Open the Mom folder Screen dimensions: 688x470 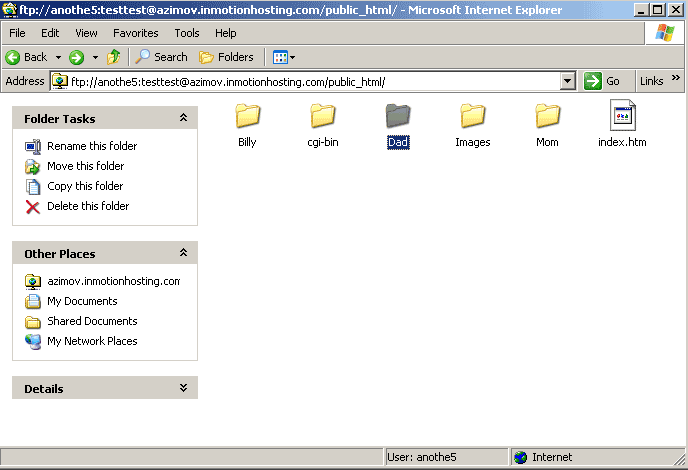pyautogui.click(x=547, y=117)
